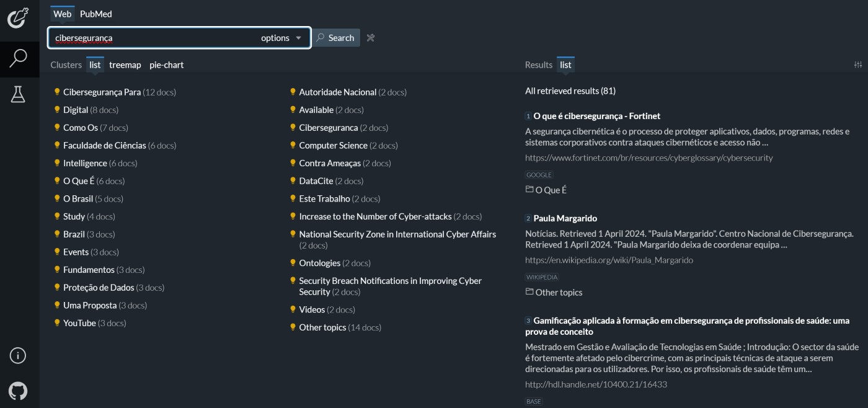Switch clusters view to pie-chart
The width and height of the screenshot is (868, 408).
click(x=166, y=64)
